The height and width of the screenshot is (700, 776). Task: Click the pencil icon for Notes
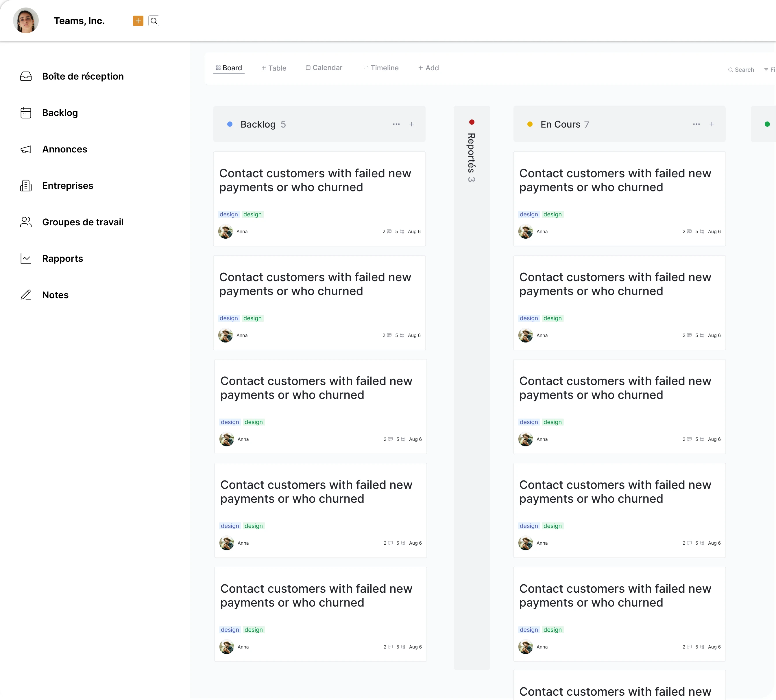(x=26, y=295)
